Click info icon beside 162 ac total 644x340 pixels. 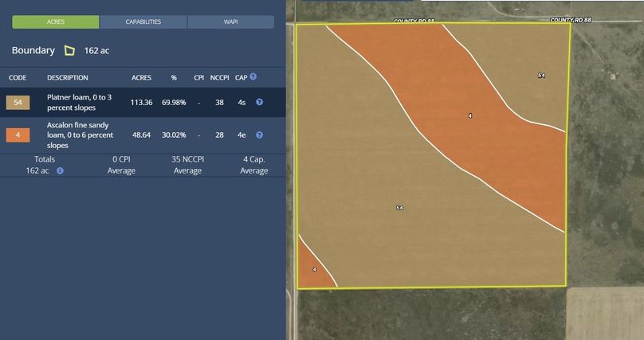60,170
